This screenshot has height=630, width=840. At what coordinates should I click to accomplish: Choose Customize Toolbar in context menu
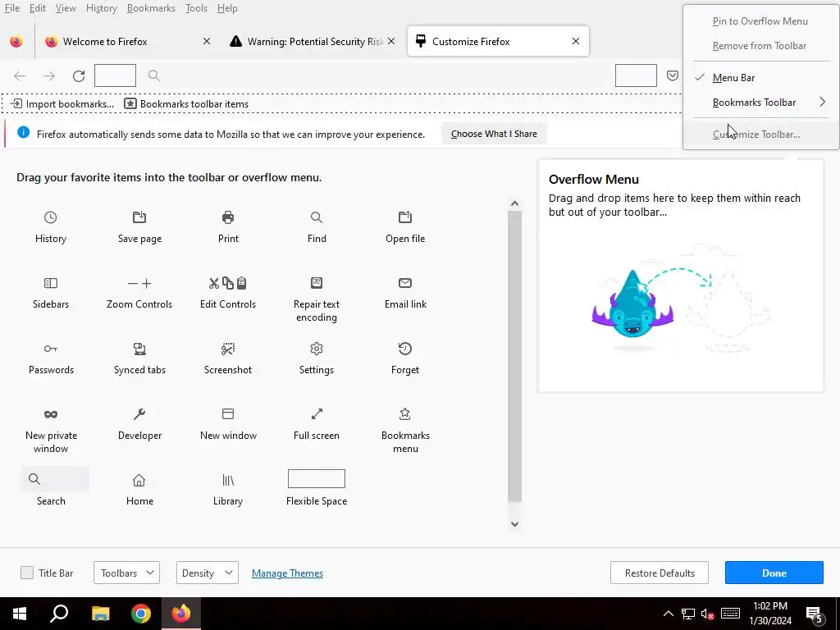[760, 135]
